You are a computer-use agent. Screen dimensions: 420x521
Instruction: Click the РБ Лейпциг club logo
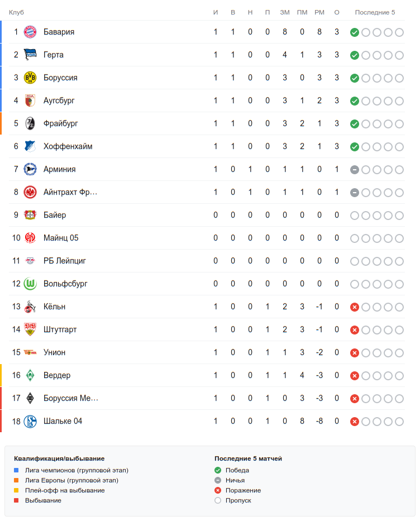click(x=30, y=261)
